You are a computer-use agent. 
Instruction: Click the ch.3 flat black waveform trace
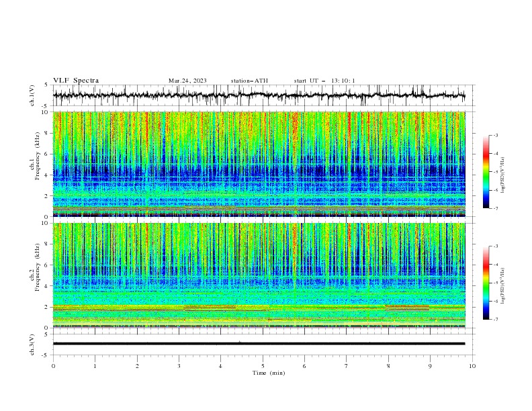pyautogui.click(x=259, y=344)
